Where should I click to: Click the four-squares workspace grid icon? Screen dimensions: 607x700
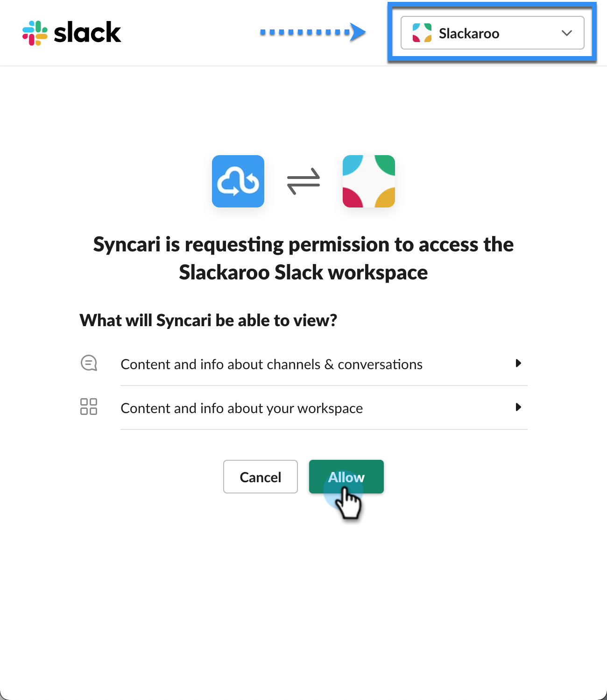tap(89, 407)
